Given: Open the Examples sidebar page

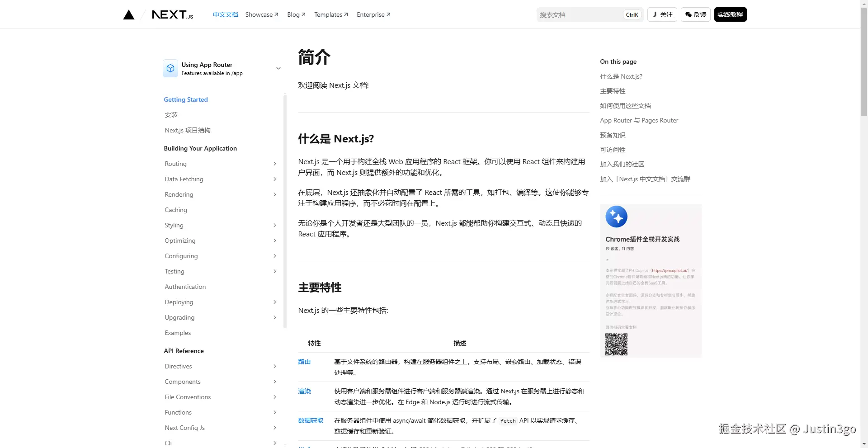Looking at the screenshot, I should [x=178, y=333].
